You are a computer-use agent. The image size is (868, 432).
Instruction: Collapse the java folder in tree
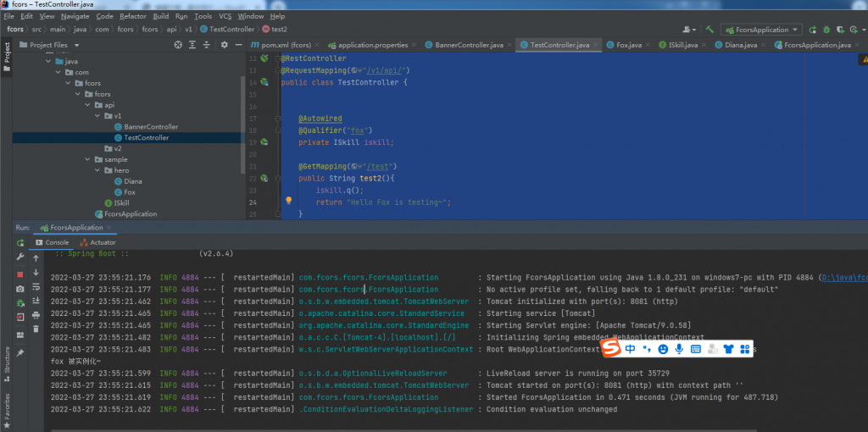coord(49,61)
